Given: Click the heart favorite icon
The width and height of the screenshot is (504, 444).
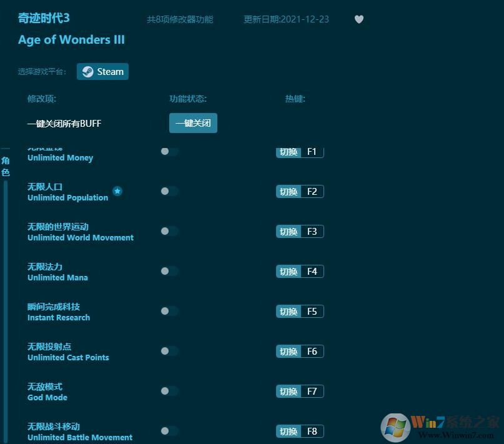Looking at the screenshot, I should click(359, 19).
